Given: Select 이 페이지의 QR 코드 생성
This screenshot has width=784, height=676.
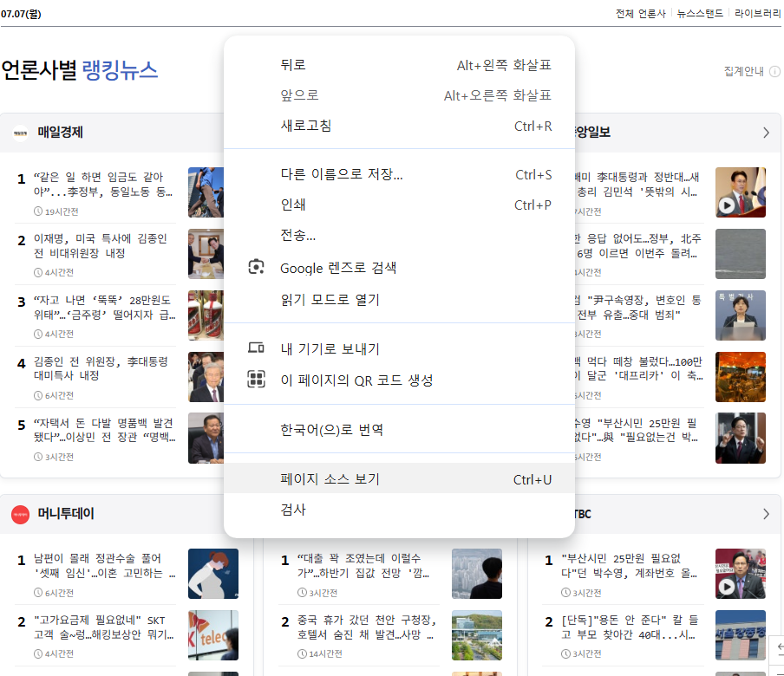Looking at the screenshot, I should click(399, 380).
